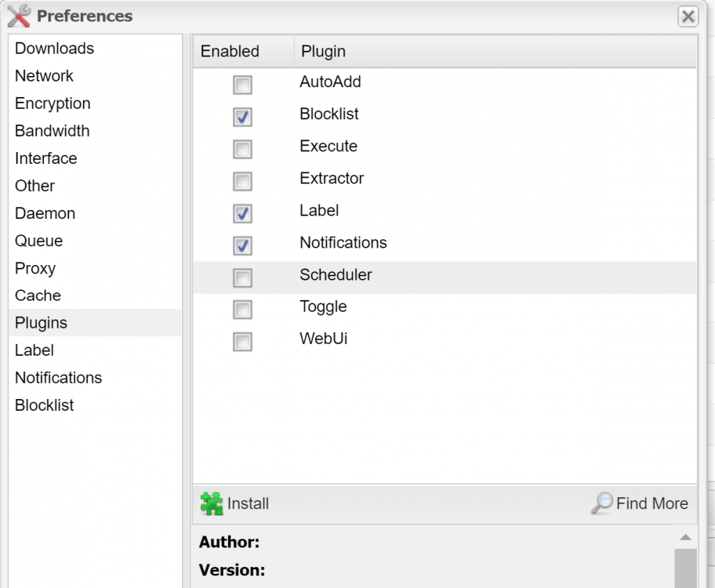Select the Interface category

pos(95,158)
